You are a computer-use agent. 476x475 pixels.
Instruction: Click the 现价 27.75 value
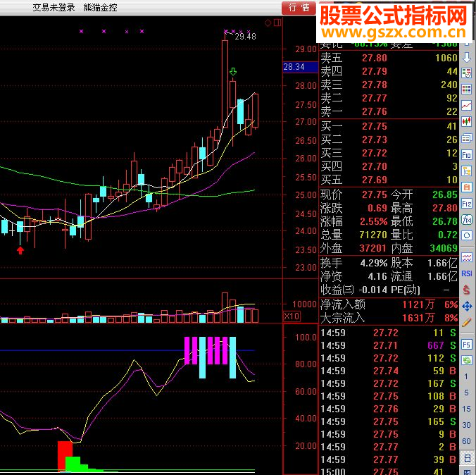[375, 195]
